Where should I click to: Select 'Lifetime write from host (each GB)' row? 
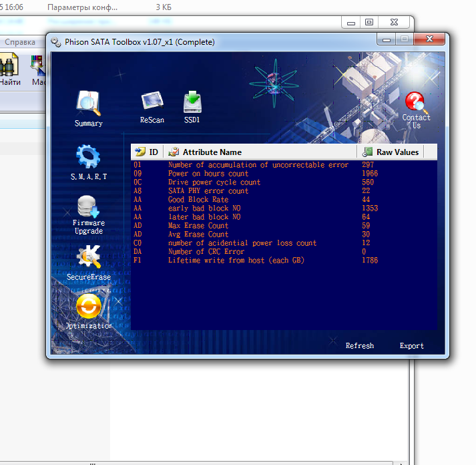[284, 261]
